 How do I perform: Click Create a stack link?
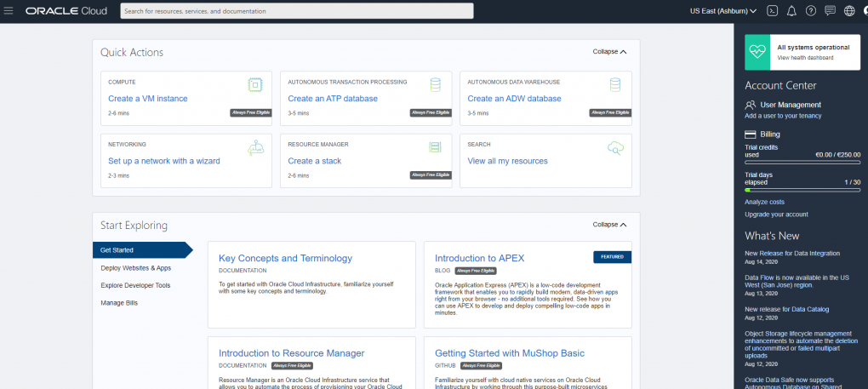(x=314, y=161)
